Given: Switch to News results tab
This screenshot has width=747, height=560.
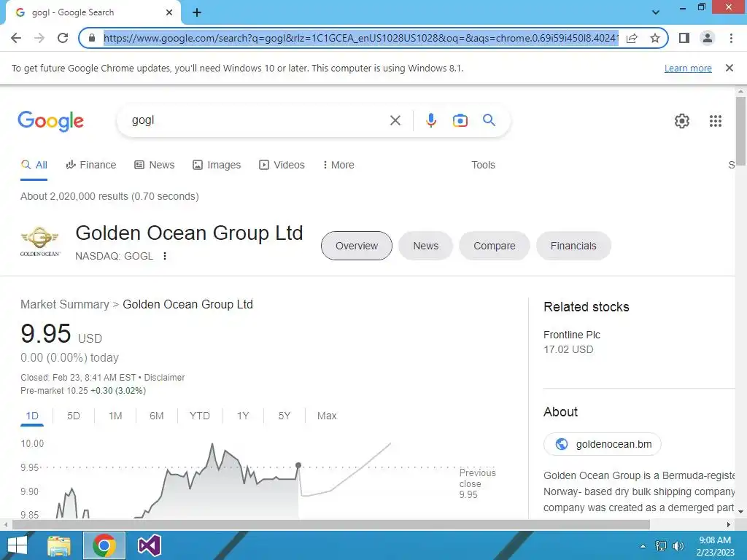Looking at the screenshot, I should [x=155, y=166].
